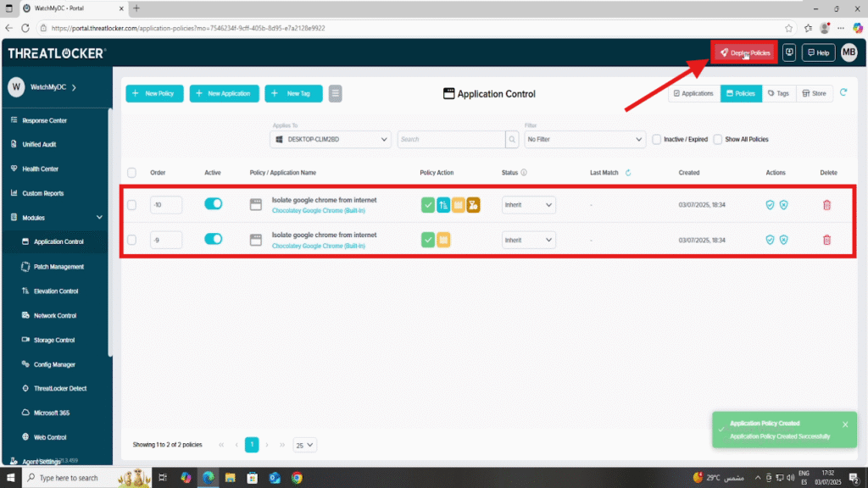The width and height of the screenshot is (868, 488).
Task: Switch to the Store tab
Action: pyautogui.click(x=815, y=93)
